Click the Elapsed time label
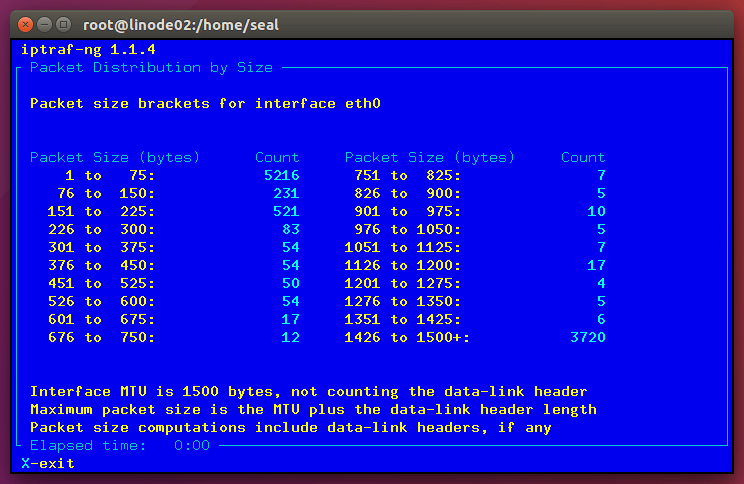Screen dimensions: 744x484 tap(88, 446)
